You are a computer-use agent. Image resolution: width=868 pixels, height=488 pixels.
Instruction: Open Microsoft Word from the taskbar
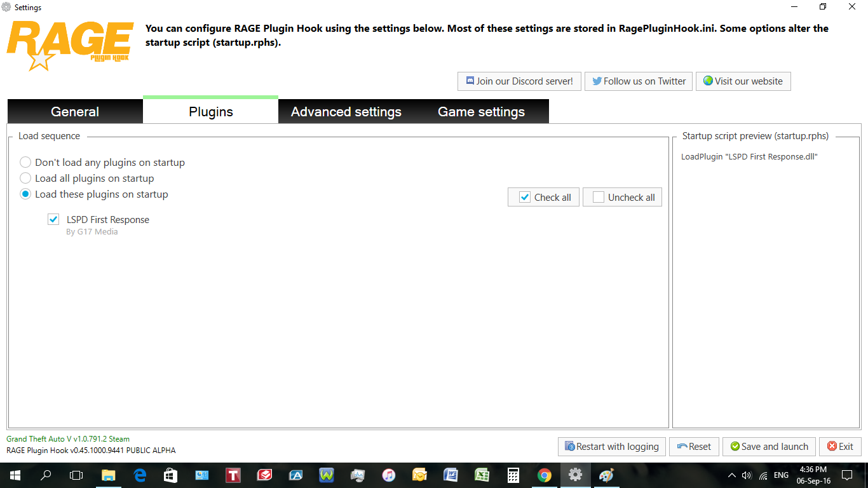451,475
